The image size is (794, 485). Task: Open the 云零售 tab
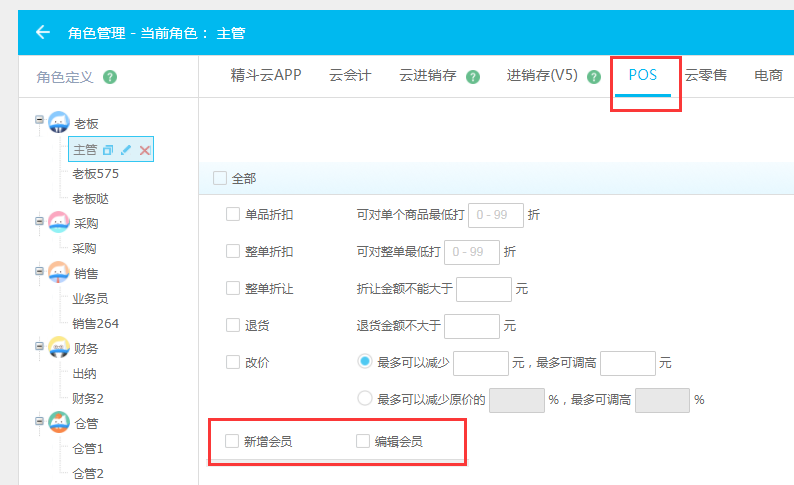click(x=706, y=75)
